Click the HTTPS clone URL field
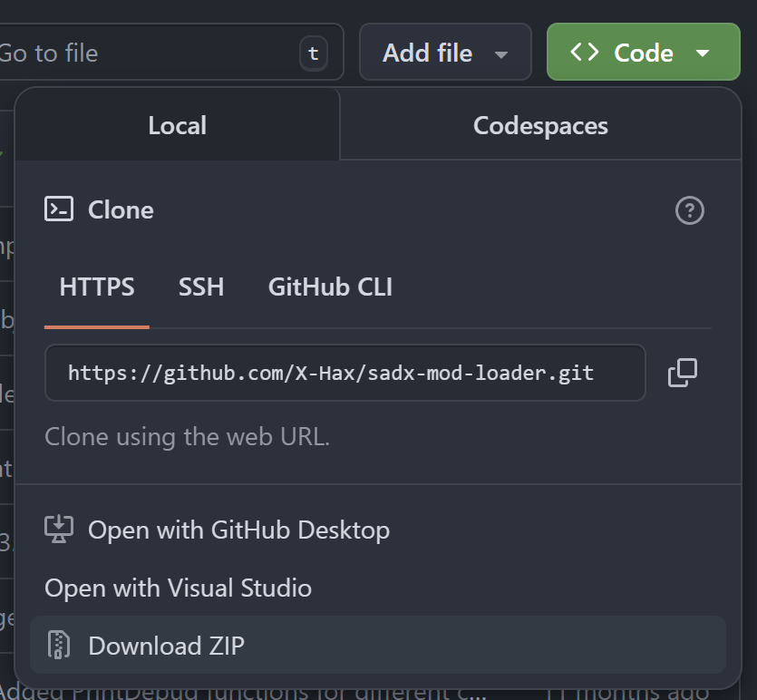Screen dimensions: 757x700 point(345,373)
